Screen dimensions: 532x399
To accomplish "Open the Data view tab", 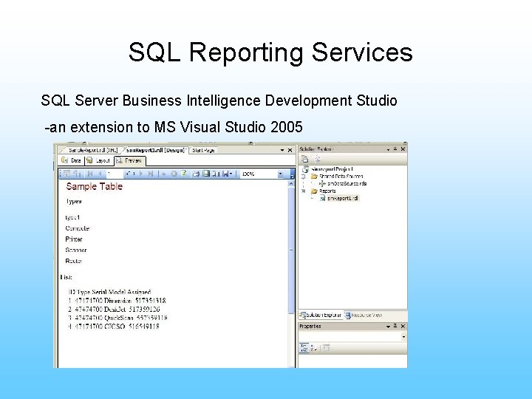I will click(72, 160).
